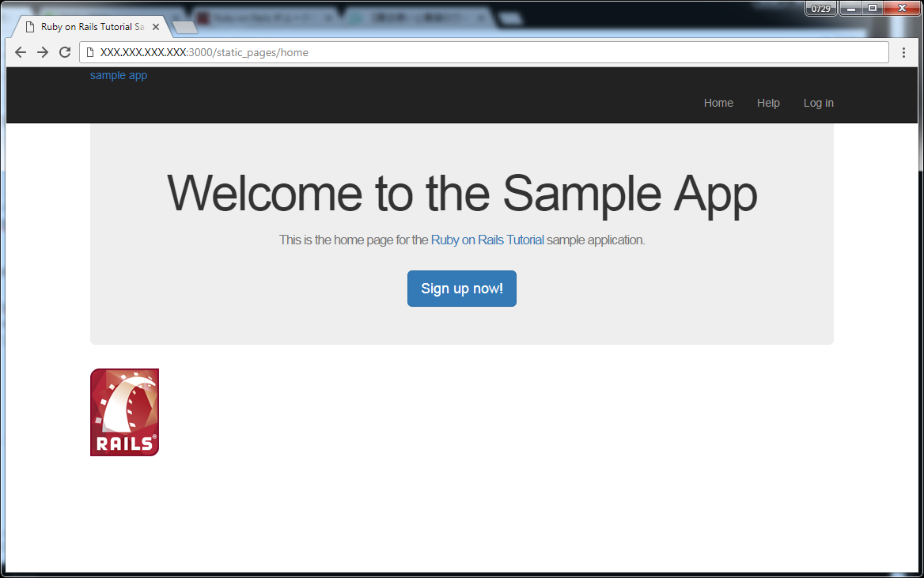Go to Home in the navbar
The height and width of the screenshot is (578, 924).
[x=718, y=103]
